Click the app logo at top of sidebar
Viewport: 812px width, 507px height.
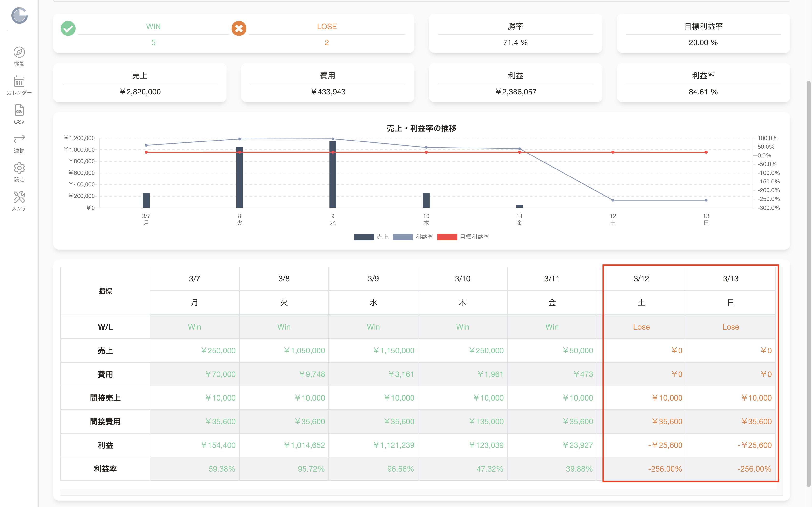19,15
